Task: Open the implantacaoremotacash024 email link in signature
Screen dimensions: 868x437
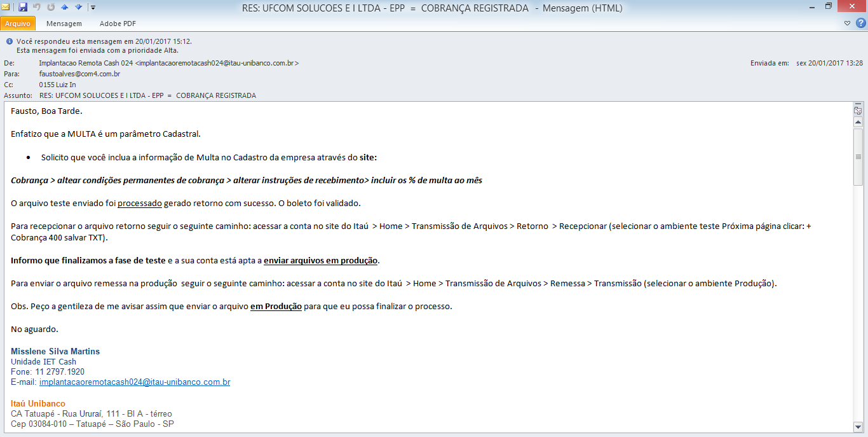Action: [135, 382]
